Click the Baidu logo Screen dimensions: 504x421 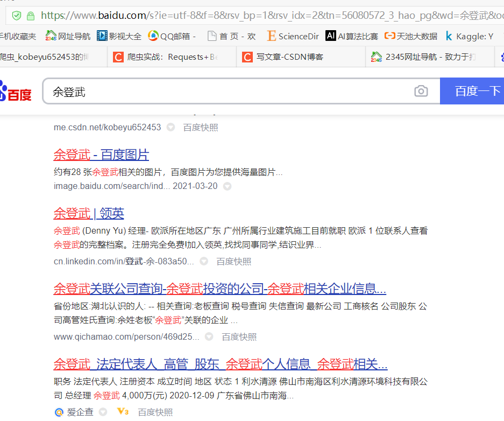coord(16,92)
